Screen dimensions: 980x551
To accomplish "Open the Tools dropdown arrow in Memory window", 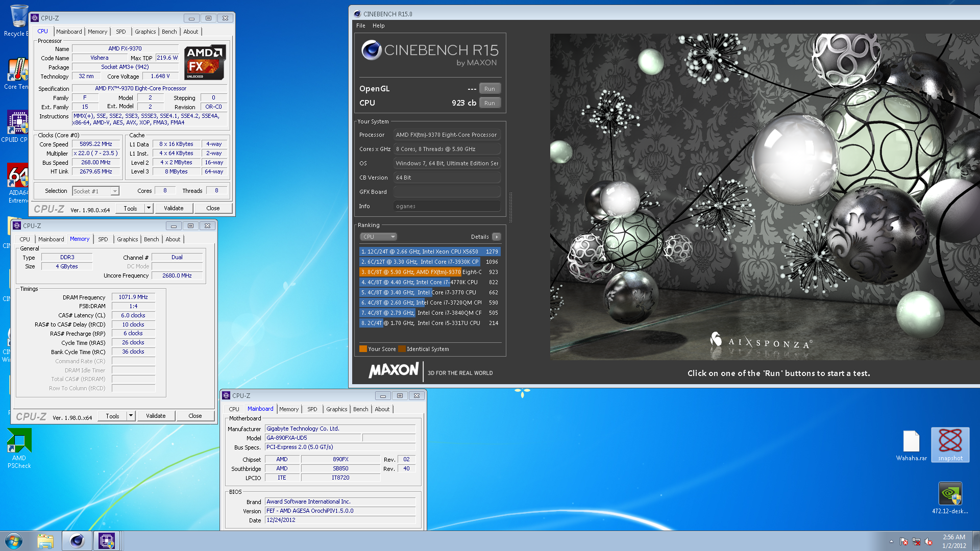I will tap(131, 416).
